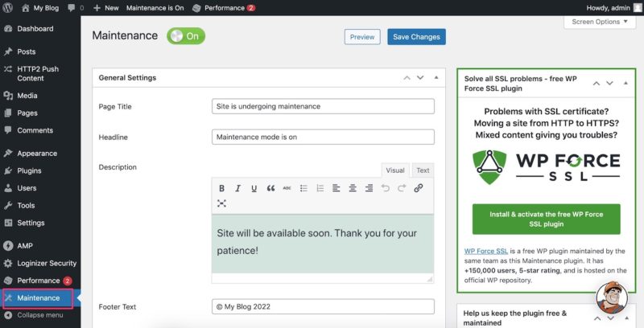644x328 pixels.
Task: Toggle bold formatting in the description editor
Action: tap(221, 188)
